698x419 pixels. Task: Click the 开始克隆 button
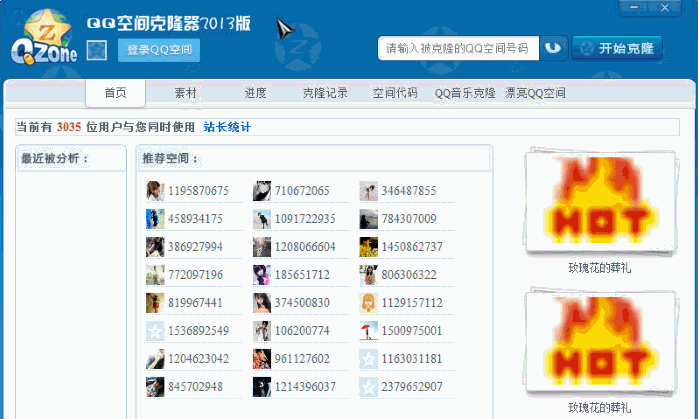(617, 48)
